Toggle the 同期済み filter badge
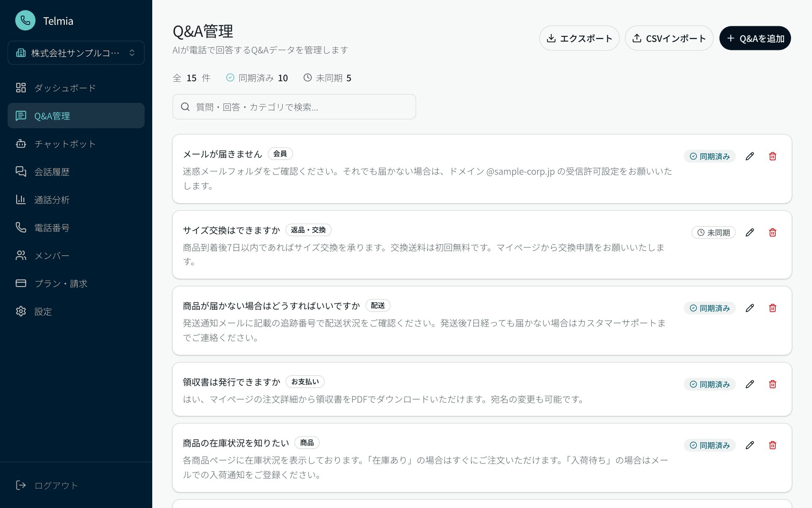The height and width of the screenshot is (508, 812). click(257, 78)
